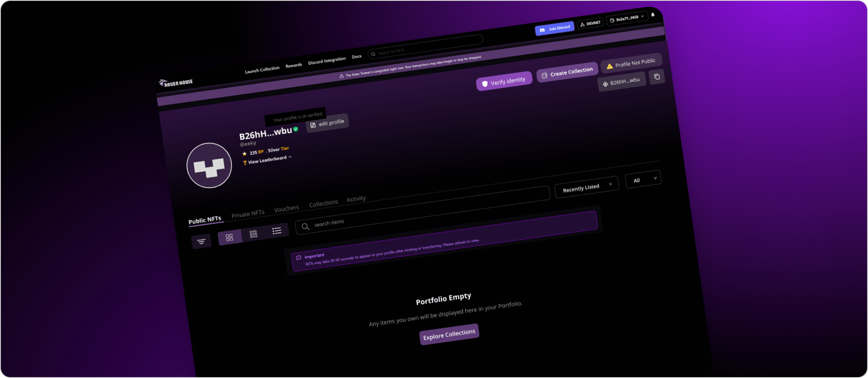Open the Recently Listed sort dropdown
Viewport: 868px width, 378px height.
click(x=586, y=187)
